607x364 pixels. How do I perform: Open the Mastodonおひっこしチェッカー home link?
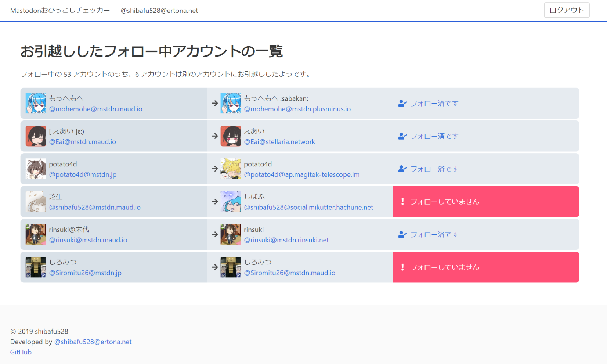pos(60,11)
